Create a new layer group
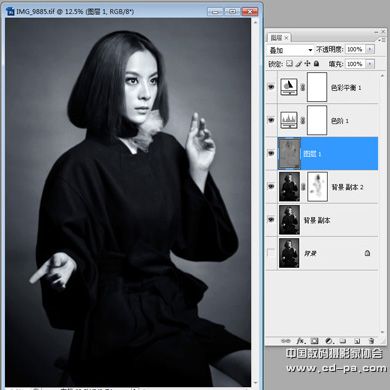 click(x=343, y=341)
